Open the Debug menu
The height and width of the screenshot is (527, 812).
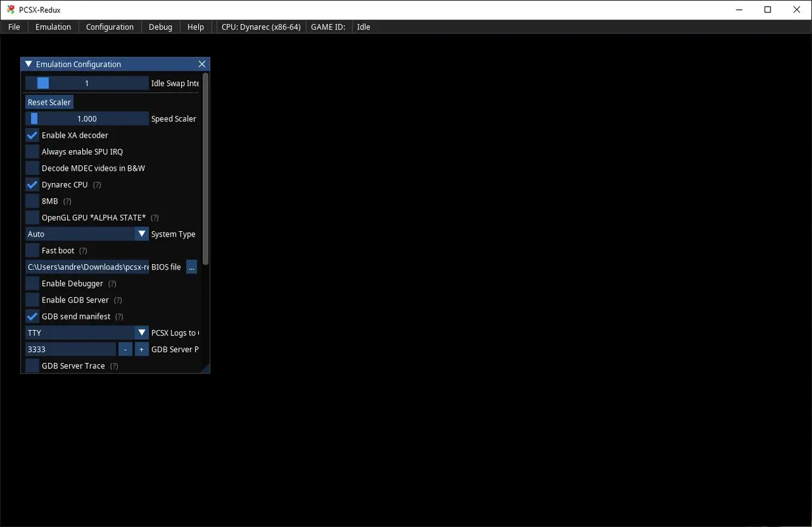pyautogui.click(x=160, y=26)
